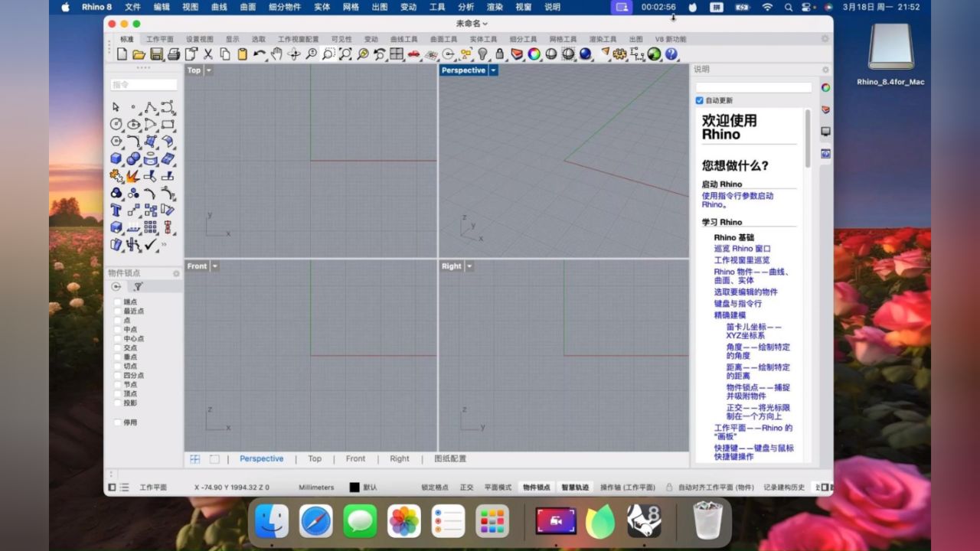Click the 指令 command input field
The image size is (980, 551).
[144, 85]
